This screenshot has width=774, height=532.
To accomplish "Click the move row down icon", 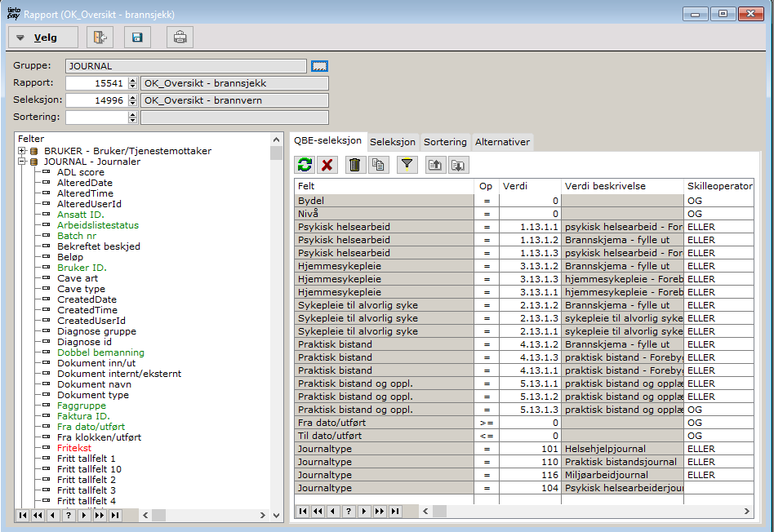I will coord(458,165).
